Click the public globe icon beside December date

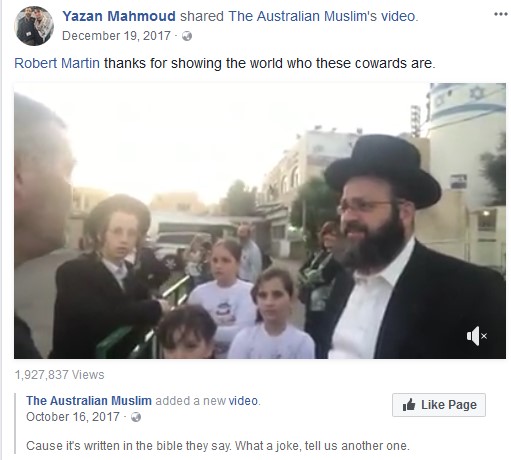[x=187, y=36]
